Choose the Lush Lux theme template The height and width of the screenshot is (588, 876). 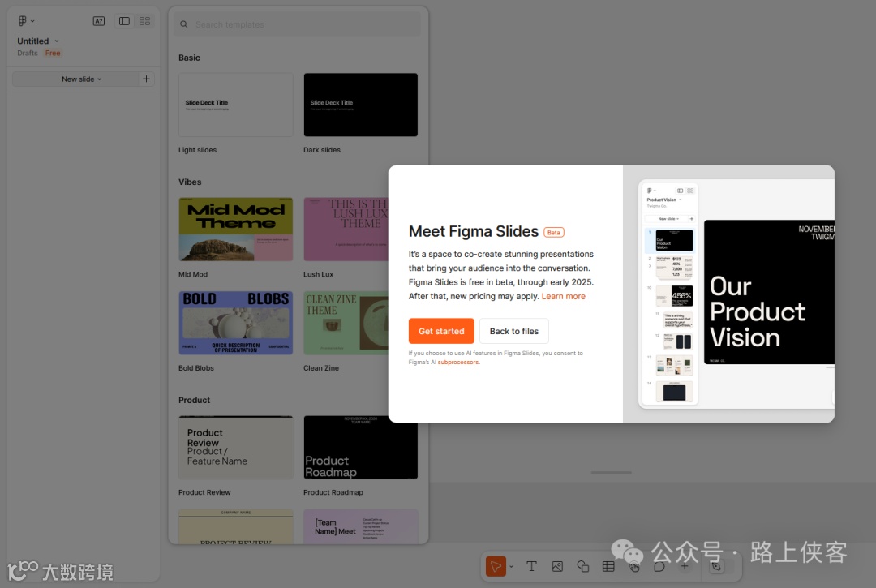tap(346, 229)
